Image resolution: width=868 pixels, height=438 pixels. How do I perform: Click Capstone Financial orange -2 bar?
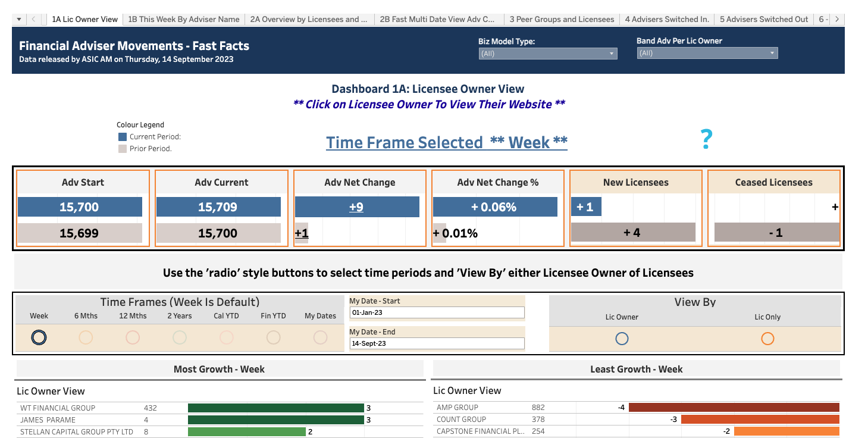click(x=786, y=431)
